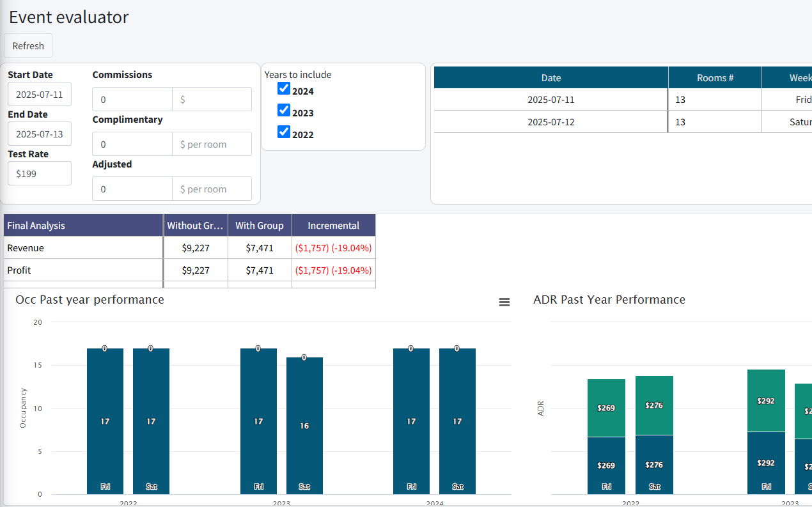Open the Occ chart hamburger menu

504,302
